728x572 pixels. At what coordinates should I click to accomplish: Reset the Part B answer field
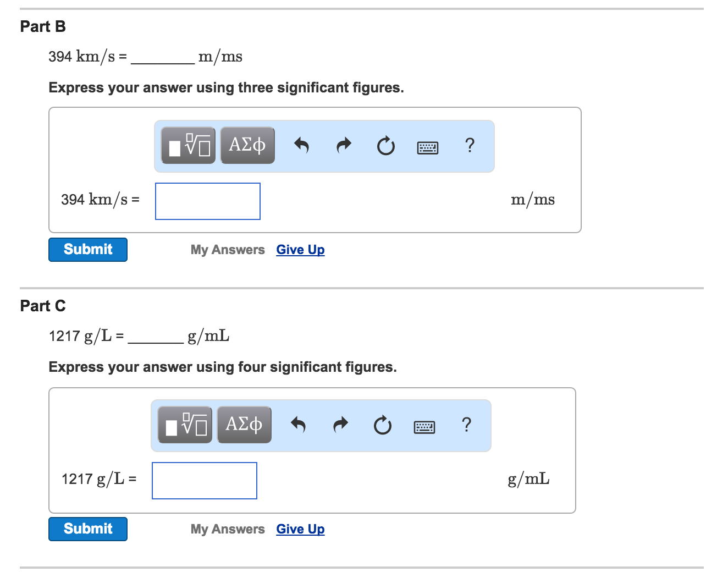click(385, 146)
